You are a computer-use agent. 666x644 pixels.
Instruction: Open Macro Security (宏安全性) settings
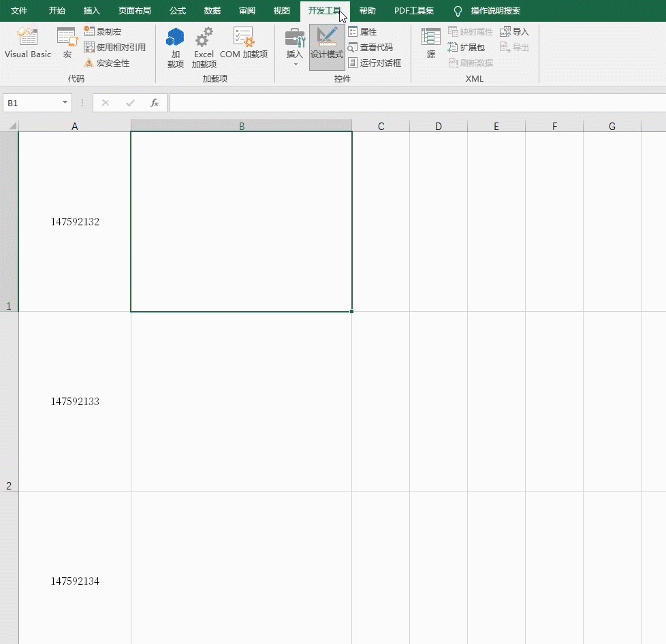(x=107, y=63)
